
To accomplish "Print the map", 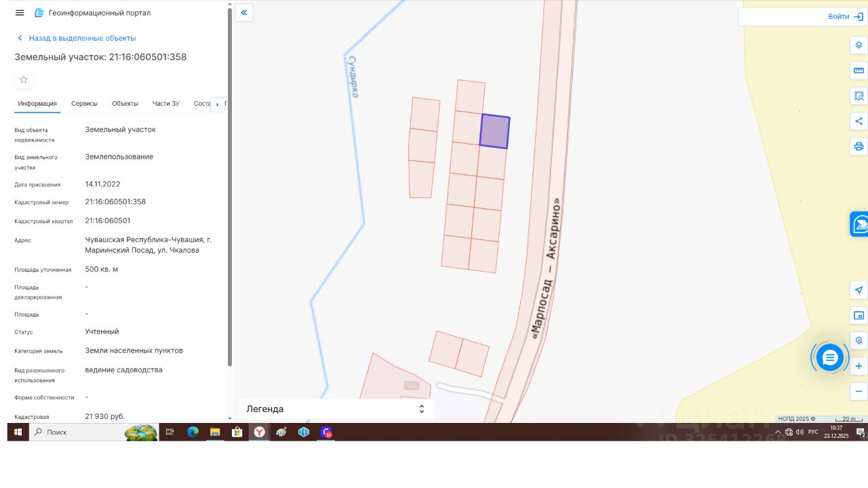I will click(859, 146).
